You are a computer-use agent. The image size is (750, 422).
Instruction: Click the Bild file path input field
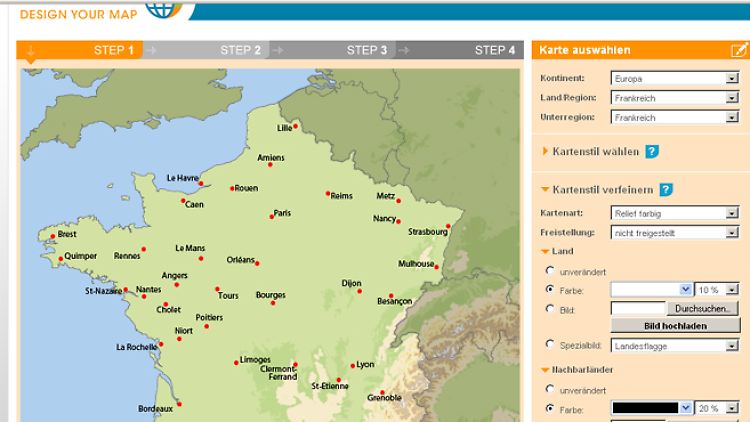tap(637, 309)
